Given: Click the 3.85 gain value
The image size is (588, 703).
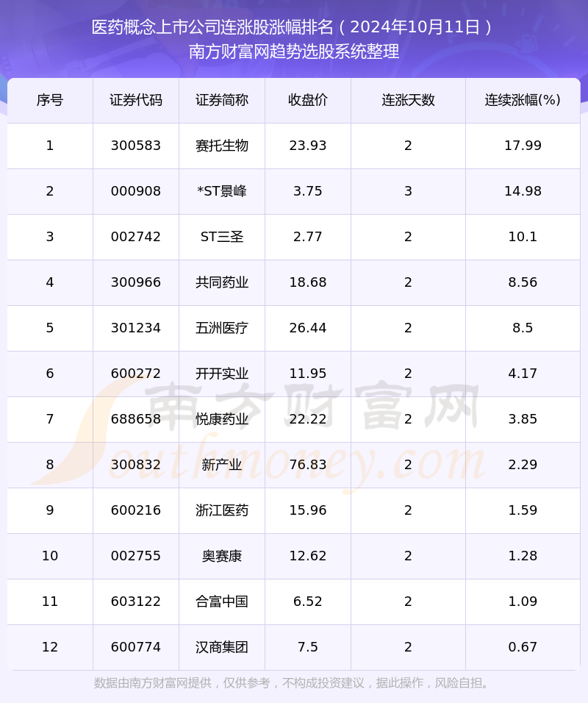Looking at the screenshot, I should tap(523, 419).
